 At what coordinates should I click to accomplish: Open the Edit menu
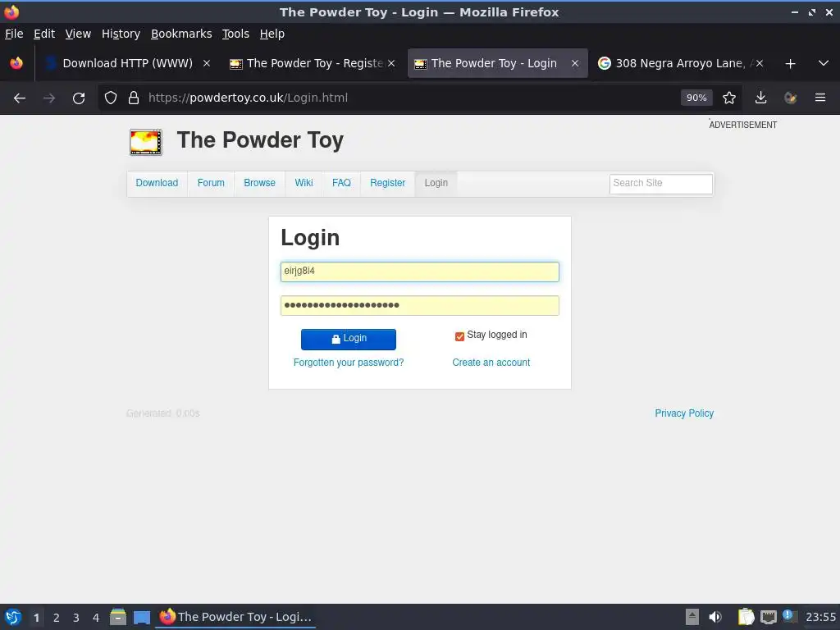(44, 34)
